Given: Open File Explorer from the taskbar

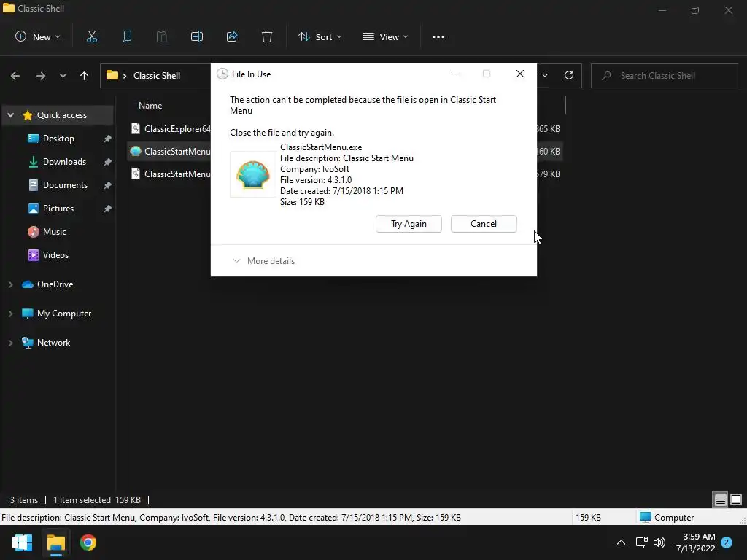Looking at the screenshot, I should pyautogui.click(x=55, y=542).
